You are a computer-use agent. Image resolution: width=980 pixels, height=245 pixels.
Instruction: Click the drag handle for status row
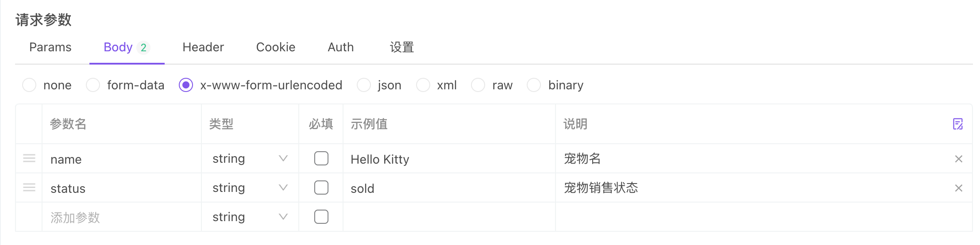click(29, 188)
